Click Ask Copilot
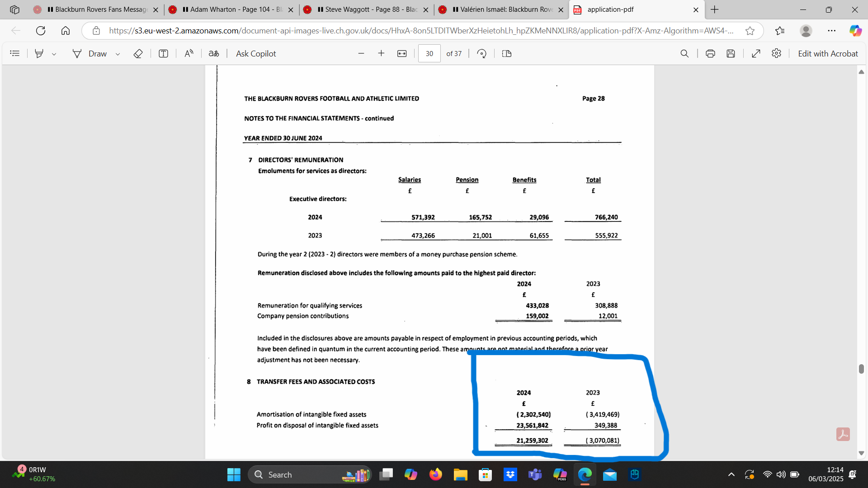Image resolution: width=868 pixels, height=488 pixels. 256,53
